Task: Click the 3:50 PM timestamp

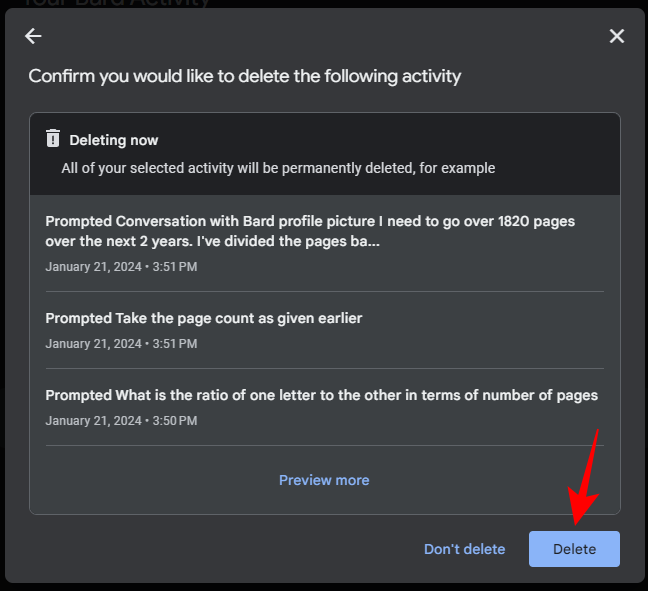Action: pos(121,421)
